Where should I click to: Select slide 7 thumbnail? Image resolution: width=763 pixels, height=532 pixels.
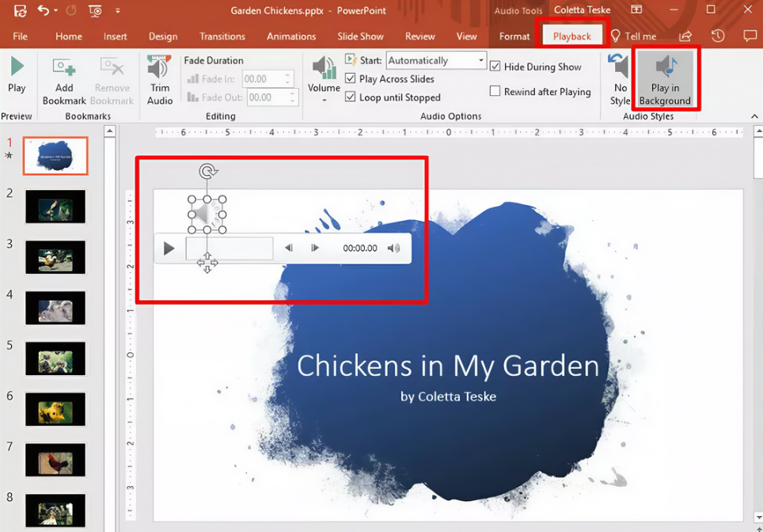[55, 460]
